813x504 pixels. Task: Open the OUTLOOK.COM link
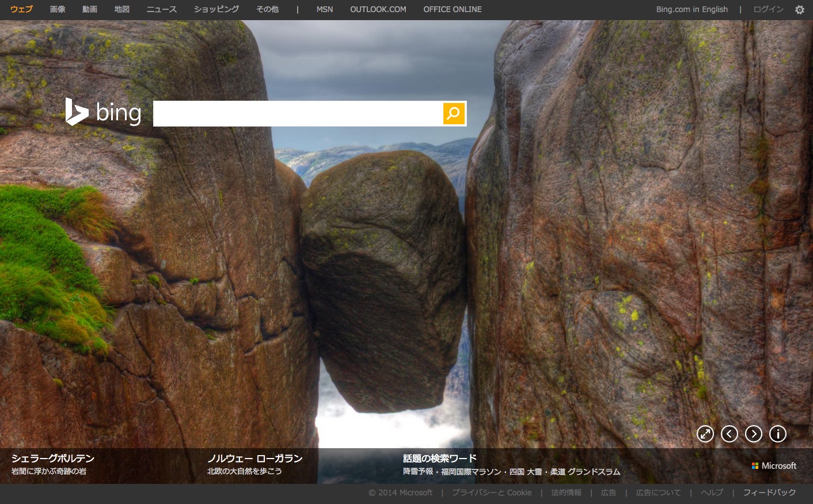(x=378, y=9)
